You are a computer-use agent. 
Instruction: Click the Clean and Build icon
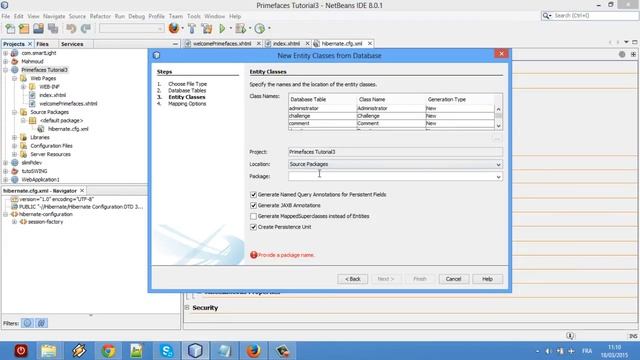(207, 29)
